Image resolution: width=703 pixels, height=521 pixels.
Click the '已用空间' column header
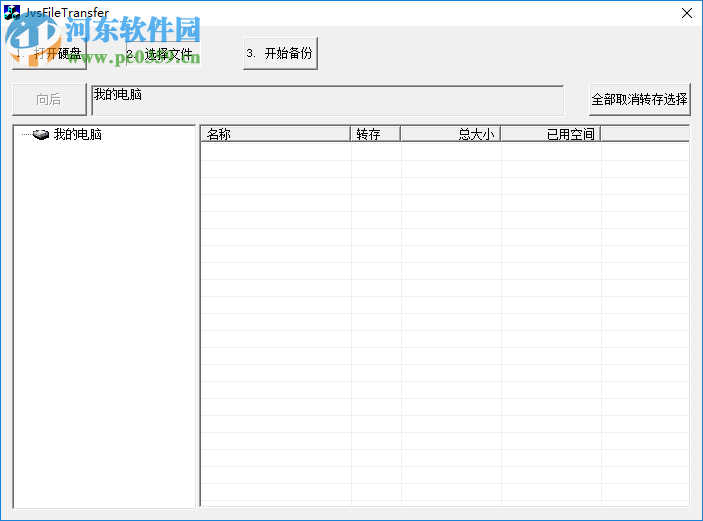point(551,134)
